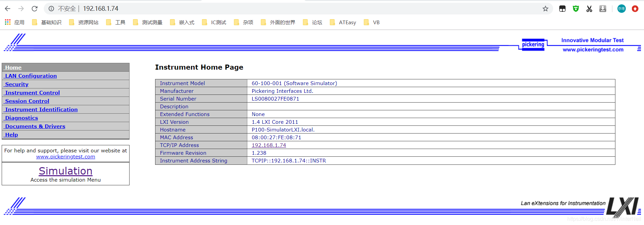644x225 pixels.
Task: Click the download extension icon
Action: coord(603,9)
